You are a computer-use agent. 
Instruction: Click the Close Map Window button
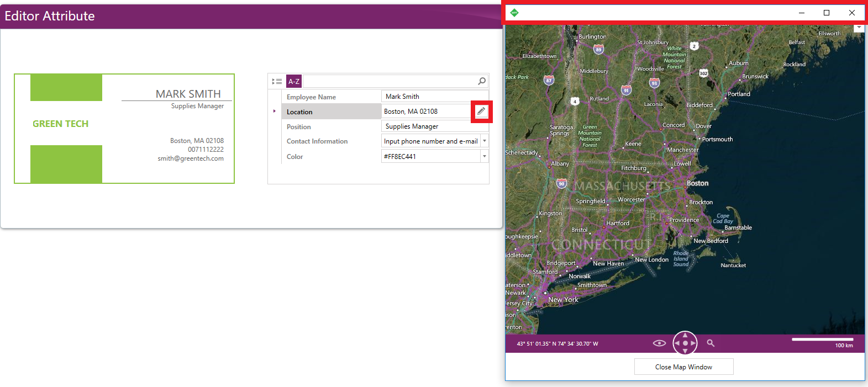click(x=683, y=367)
